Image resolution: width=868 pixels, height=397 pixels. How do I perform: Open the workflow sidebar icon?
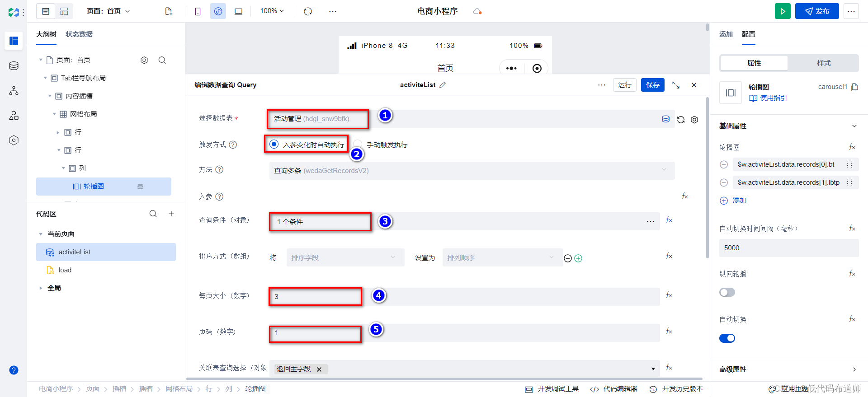(x=14, y=91)
